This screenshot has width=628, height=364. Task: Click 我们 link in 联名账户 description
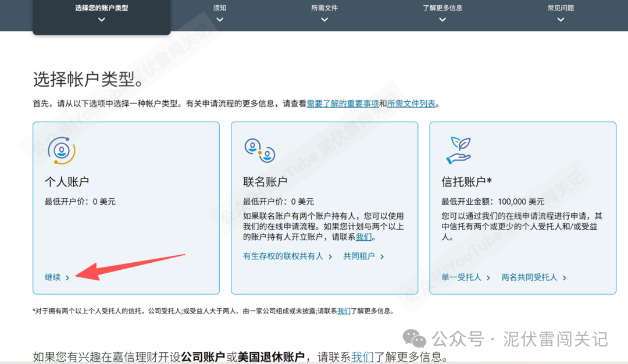coord(363,237)
